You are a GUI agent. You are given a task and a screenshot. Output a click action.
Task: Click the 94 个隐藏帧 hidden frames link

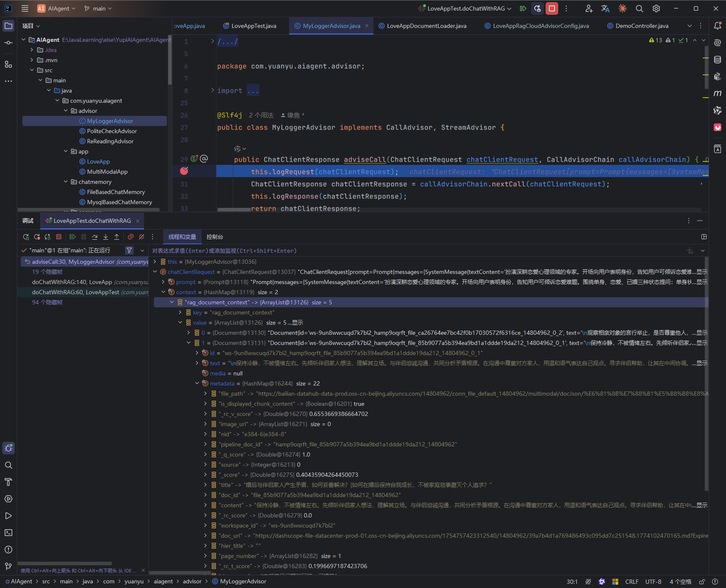(x=47, y=302)
